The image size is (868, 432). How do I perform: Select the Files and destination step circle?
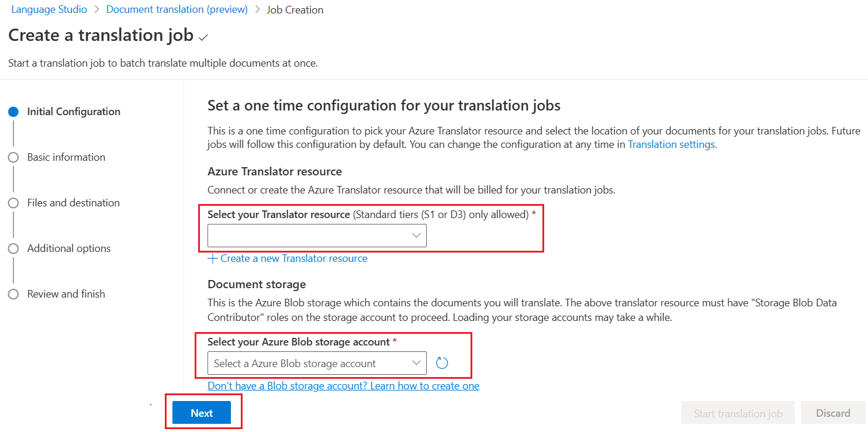(x=13, y=202)
